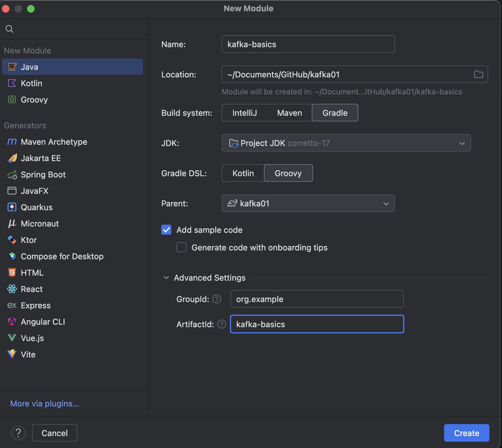Click the Maven Archetype icon
Screen dimensions: 502x448
pyautogui.click(x=12, y=142)
